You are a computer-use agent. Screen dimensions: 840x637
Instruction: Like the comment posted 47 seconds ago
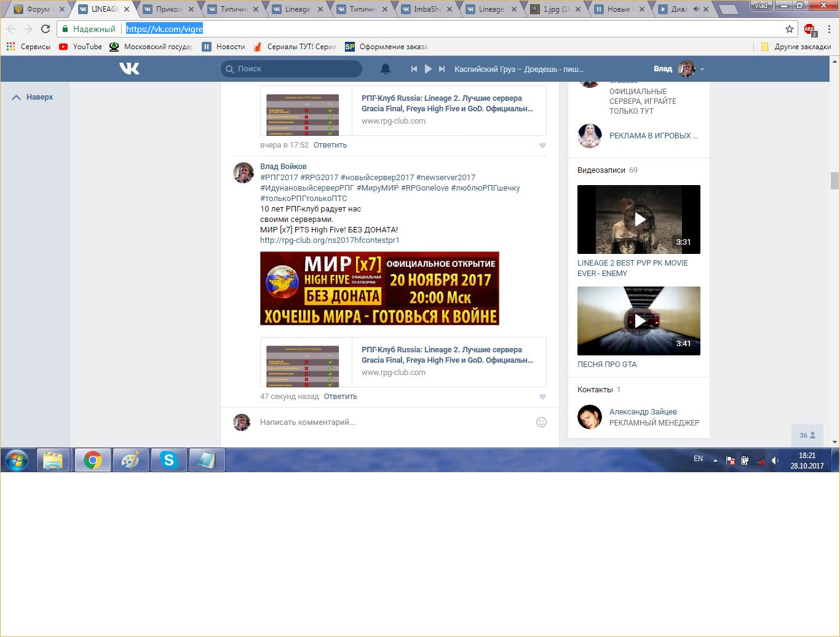click(542, 397)
